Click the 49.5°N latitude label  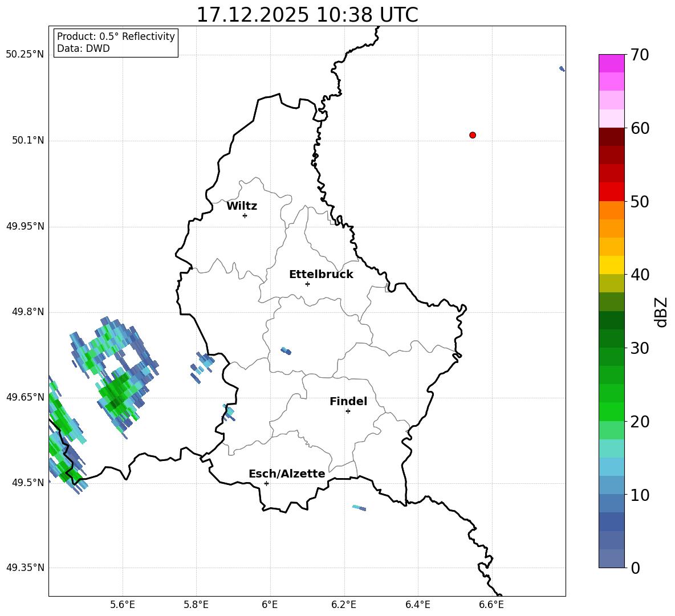pyautogui.click(x=28, y=483)
